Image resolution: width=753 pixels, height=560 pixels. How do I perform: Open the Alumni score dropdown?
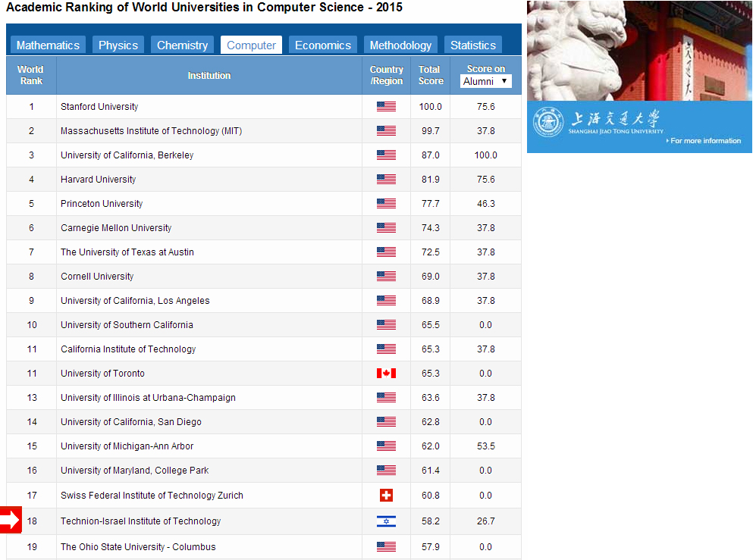485,81
